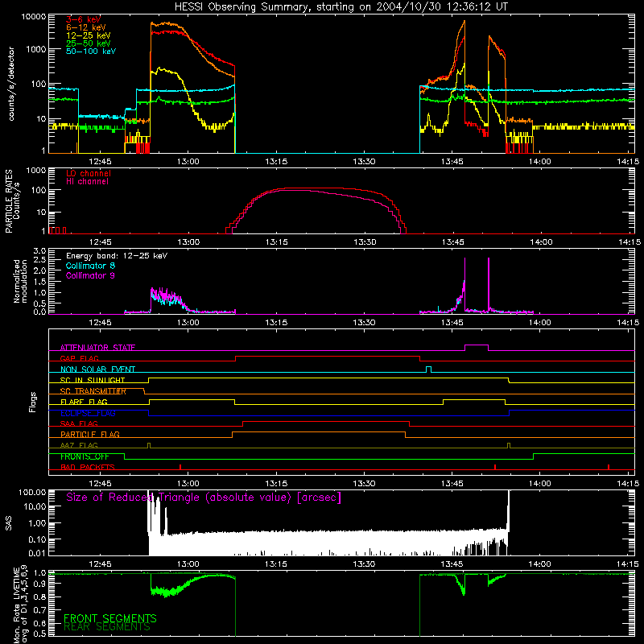Click the FRONTS_OFF flag label
The width and height of the screenshot is (644, 644).
85,456
